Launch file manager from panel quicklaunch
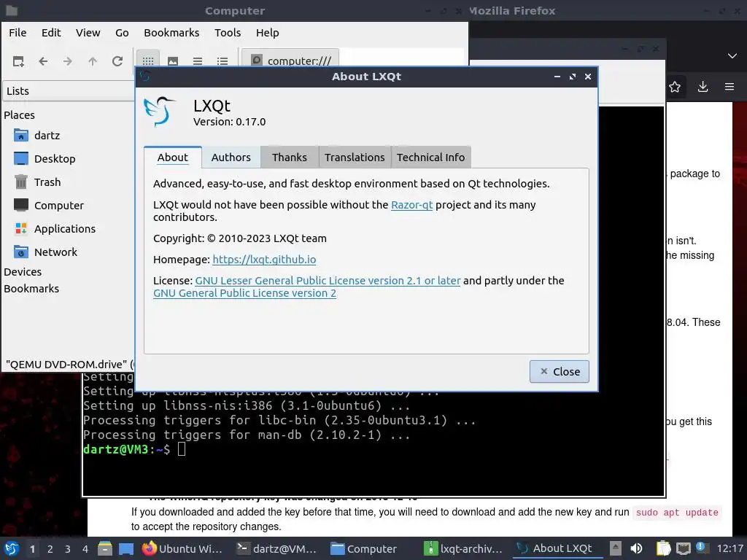Image resolution: width=747 pixels, height=560 pixels. click(105, 548)
